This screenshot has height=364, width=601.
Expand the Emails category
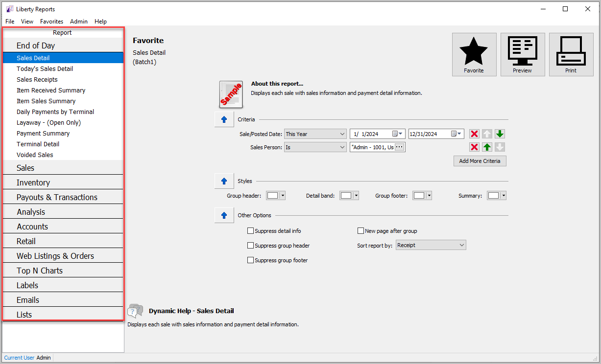pos(63,299)
